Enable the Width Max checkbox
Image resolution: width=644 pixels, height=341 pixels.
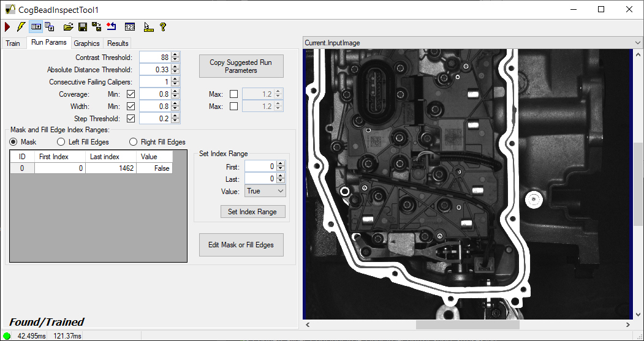[233, 107]
